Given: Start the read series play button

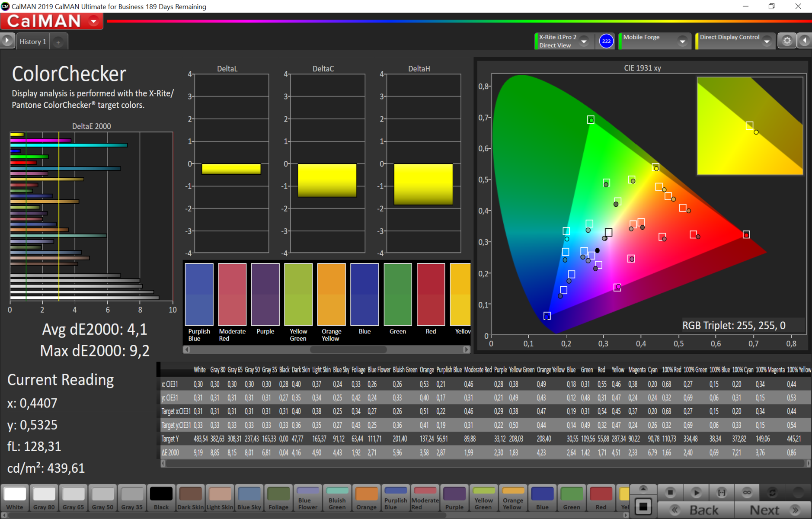Looking at the screenshot, I should 696,493.
